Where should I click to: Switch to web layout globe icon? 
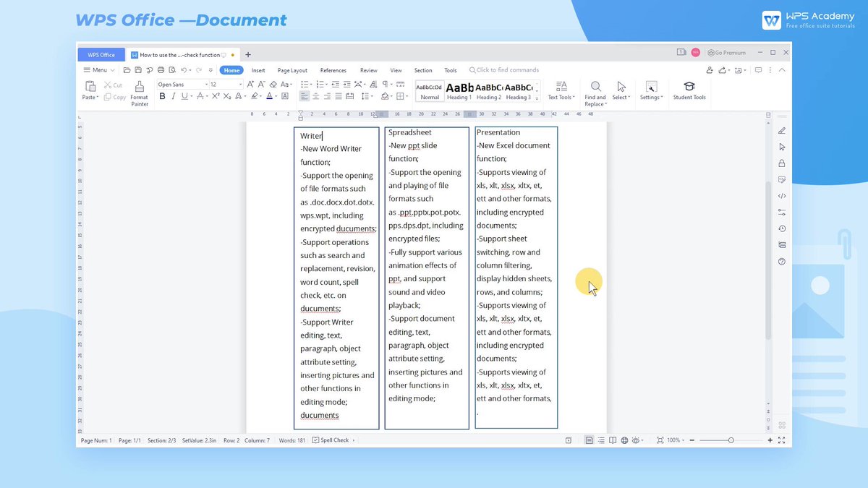624,440
